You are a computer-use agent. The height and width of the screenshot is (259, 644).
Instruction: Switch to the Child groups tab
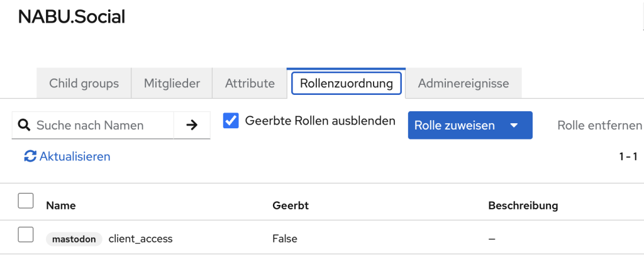pos(84,83)
